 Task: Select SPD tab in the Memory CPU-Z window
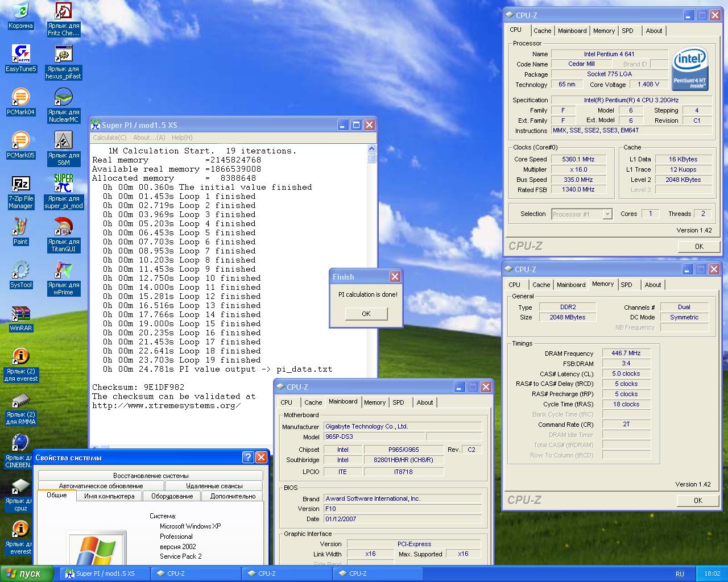point(626,285)
